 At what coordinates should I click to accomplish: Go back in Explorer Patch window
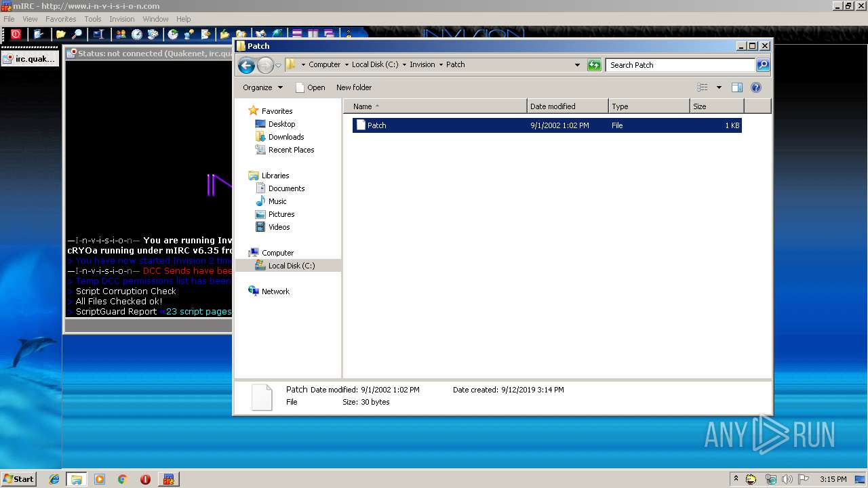[247, 65]
